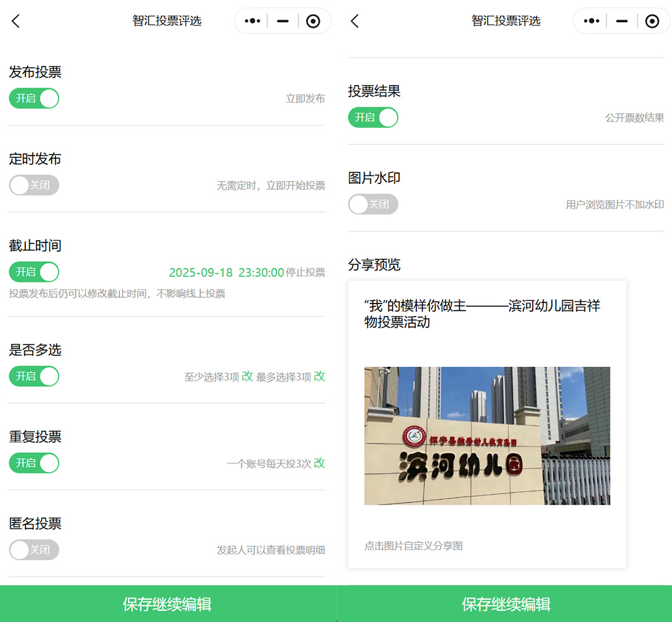
Task: Go back using the right panel's back arrow
Action: pos(355,21)
